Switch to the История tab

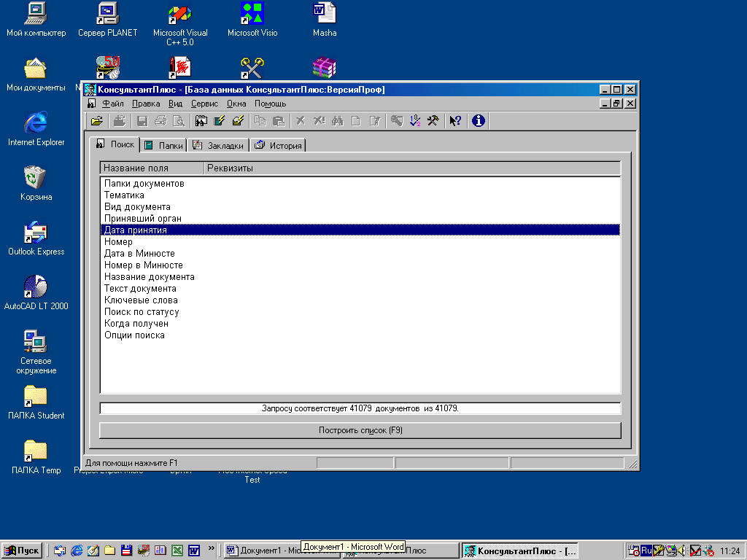[278, 146]
